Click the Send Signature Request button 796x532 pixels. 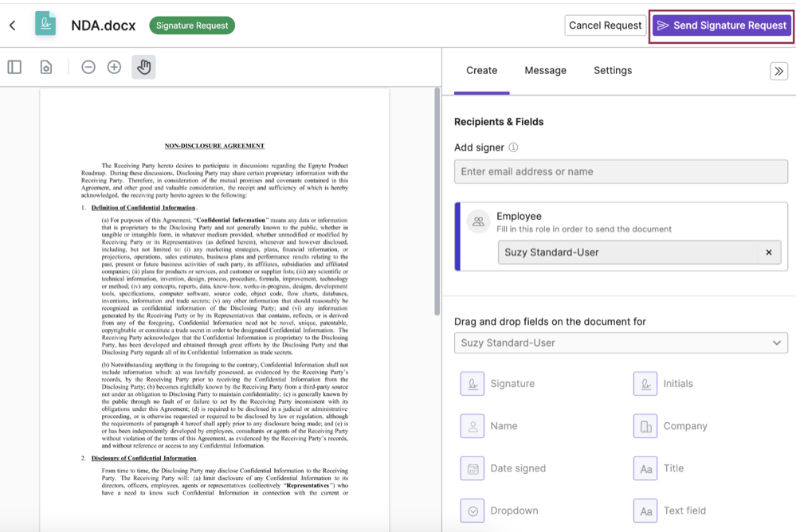tap(720, 25)
